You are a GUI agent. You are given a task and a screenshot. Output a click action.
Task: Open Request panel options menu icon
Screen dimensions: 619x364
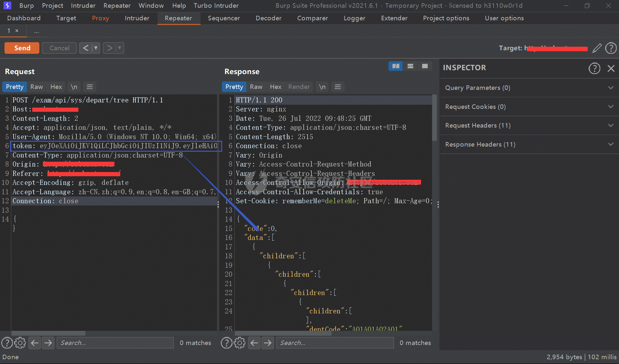90,87
